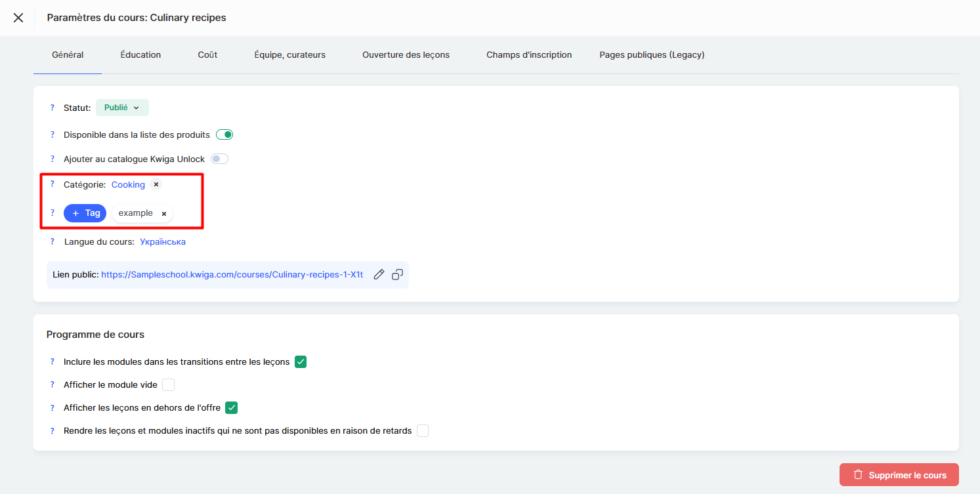The width and height of the screenshot is (980, 494).
Task: Disable 'Disponible dans la liste des produits' toggle
Action: coord(224,134)
